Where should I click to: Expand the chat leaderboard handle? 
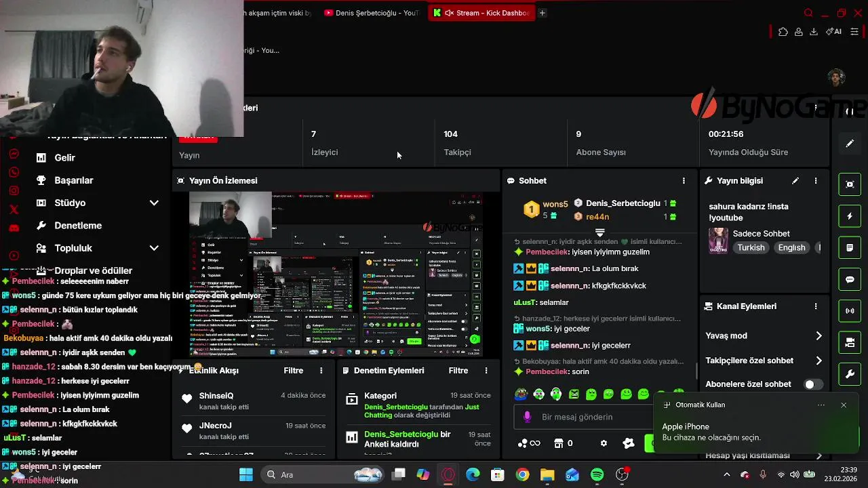click(599, 232)
